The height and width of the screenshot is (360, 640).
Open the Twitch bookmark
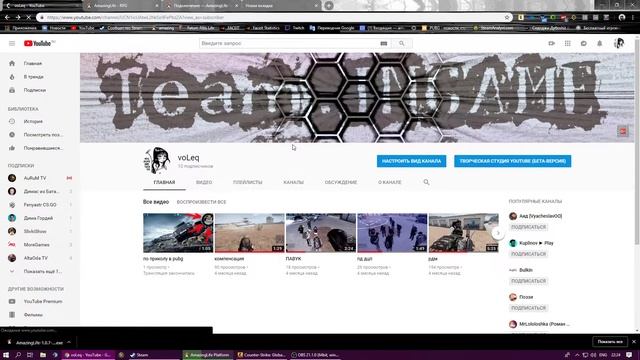(x=295, y=28)
